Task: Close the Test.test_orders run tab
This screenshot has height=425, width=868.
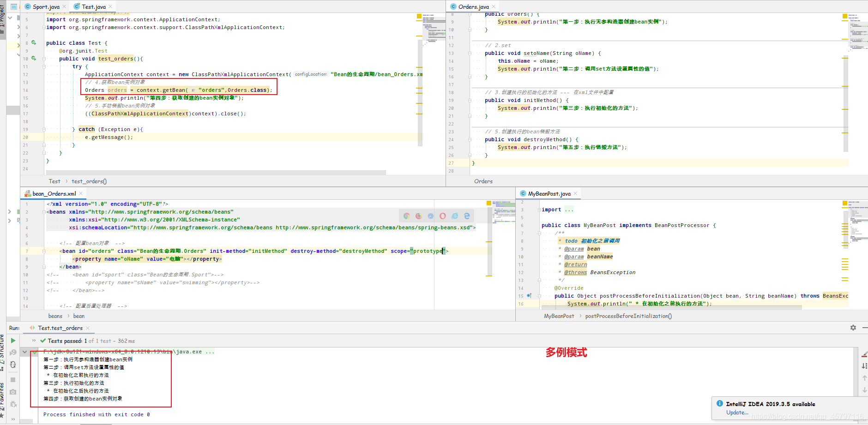Action: [x=88, y=328]
